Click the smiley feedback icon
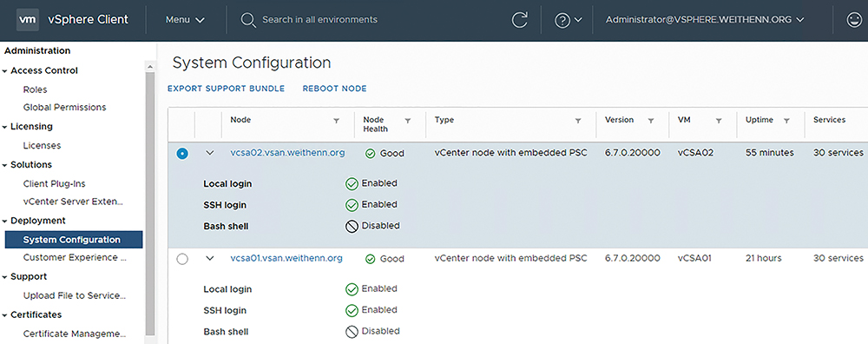 coord(854,20)
